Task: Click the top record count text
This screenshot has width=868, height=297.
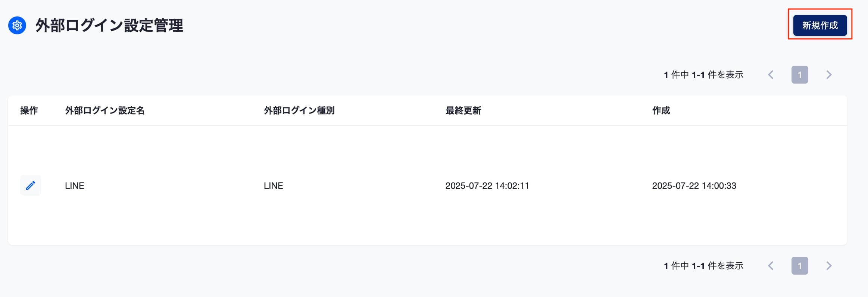Action: coord(703,75)
